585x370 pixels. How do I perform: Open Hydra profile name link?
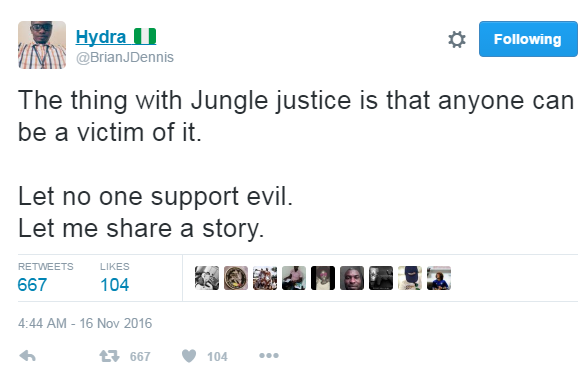(x=101, y=37)
